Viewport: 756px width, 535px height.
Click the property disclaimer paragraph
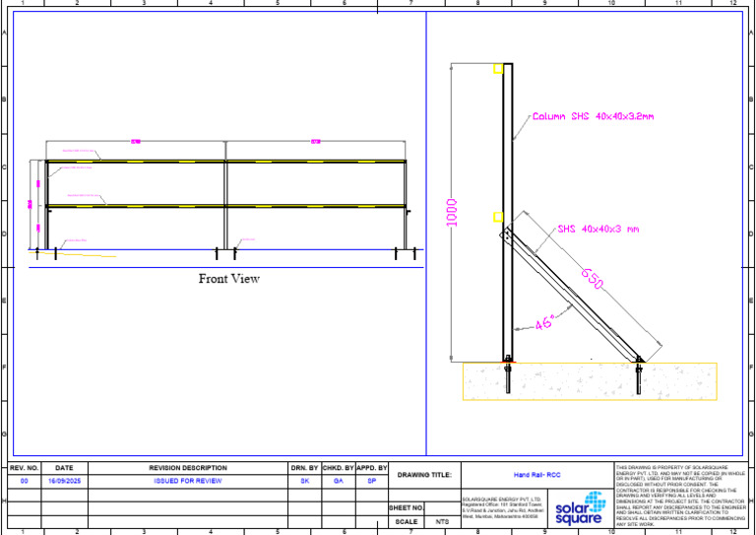tap(682, 496)
